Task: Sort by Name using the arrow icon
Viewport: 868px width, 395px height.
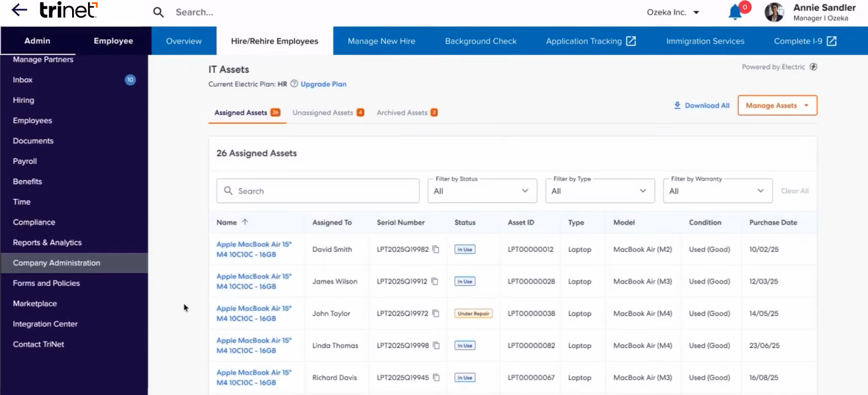Action: click(x=245, y=222)
